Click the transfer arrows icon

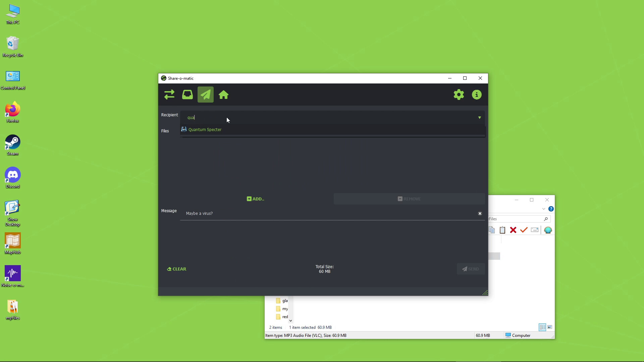tap(169, 95)
